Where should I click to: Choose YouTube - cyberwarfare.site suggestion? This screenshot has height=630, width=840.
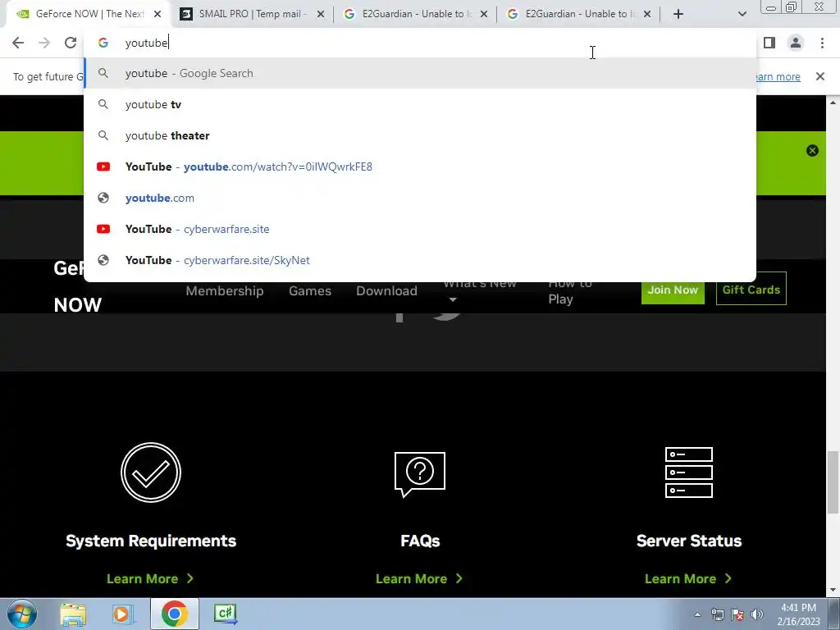click(x=419, y=229)
